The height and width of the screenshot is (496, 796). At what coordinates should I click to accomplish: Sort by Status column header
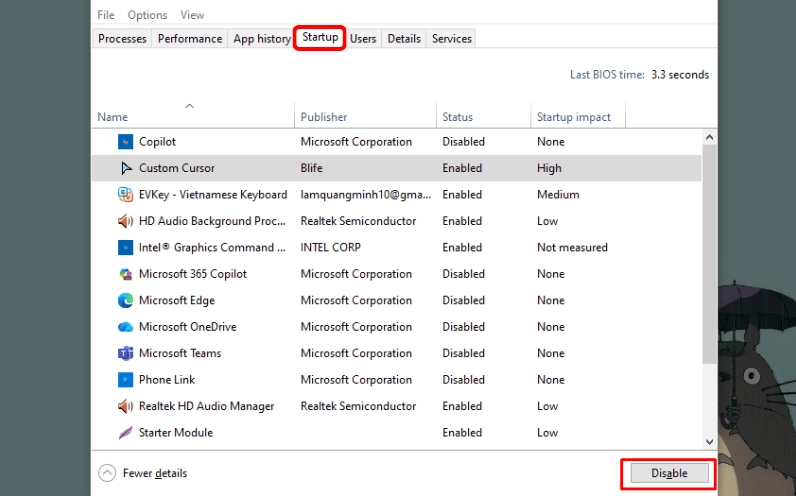(458, 117)
